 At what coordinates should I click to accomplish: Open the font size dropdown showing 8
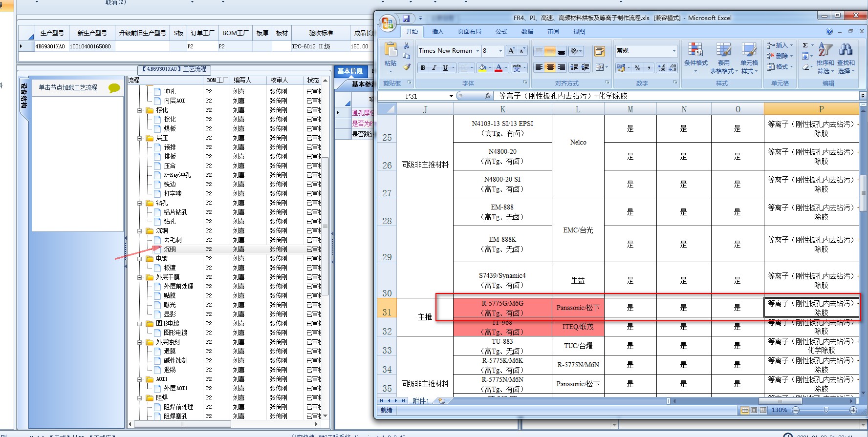pos(500,51)
